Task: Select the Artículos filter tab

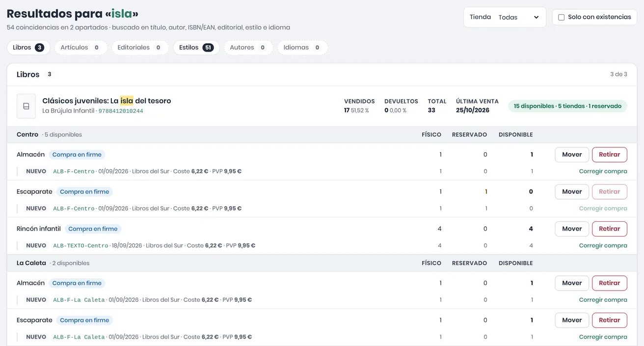Action: point(80,48)
